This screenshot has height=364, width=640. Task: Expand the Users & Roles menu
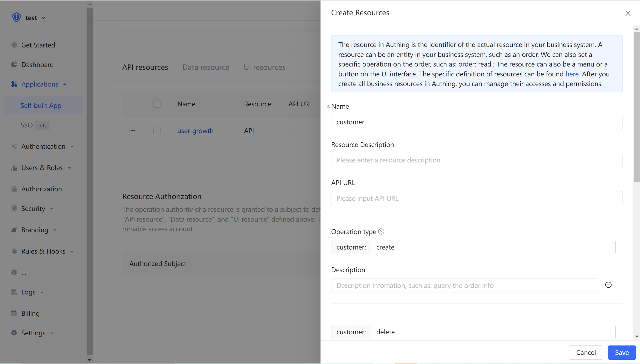42,168
